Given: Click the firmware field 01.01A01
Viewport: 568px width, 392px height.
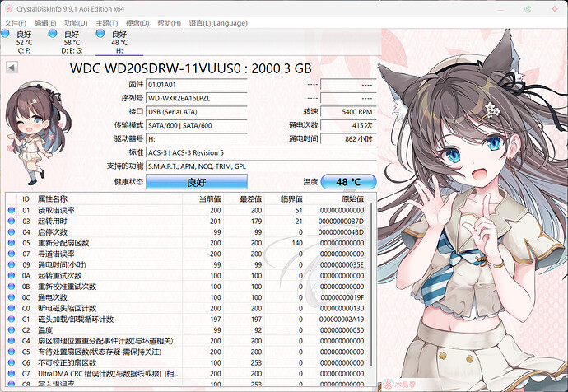Looking at the screenshot, I should (197, 85).
